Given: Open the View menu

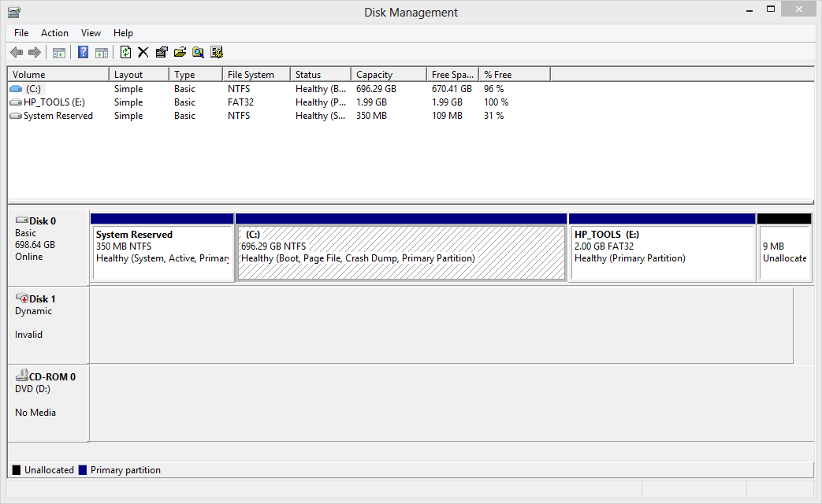Looking at the screenshot, I should pos(91,33).
